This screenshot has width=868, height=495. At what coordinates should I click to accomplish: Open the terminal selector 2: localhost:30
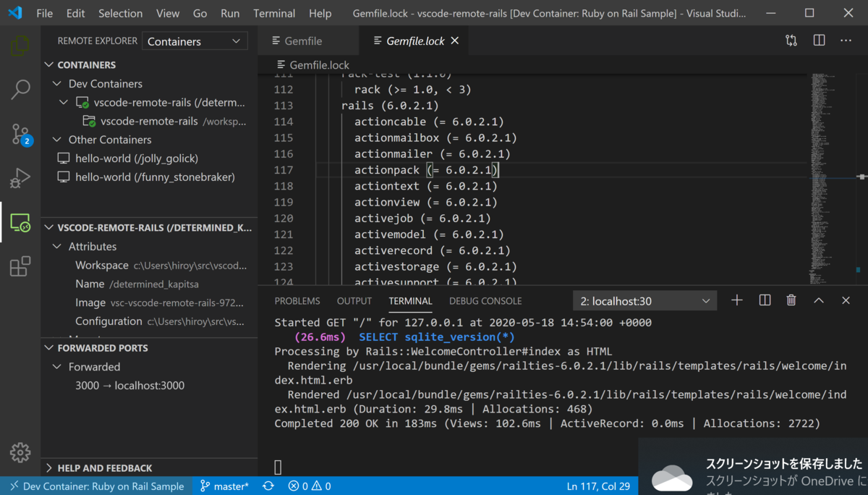(x=644, y=301)
